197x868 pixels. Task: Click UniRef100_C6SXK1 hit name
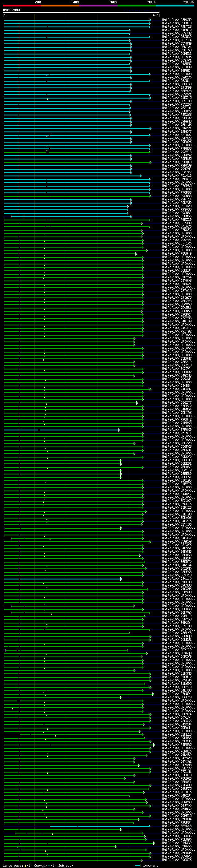pos(177,94)
